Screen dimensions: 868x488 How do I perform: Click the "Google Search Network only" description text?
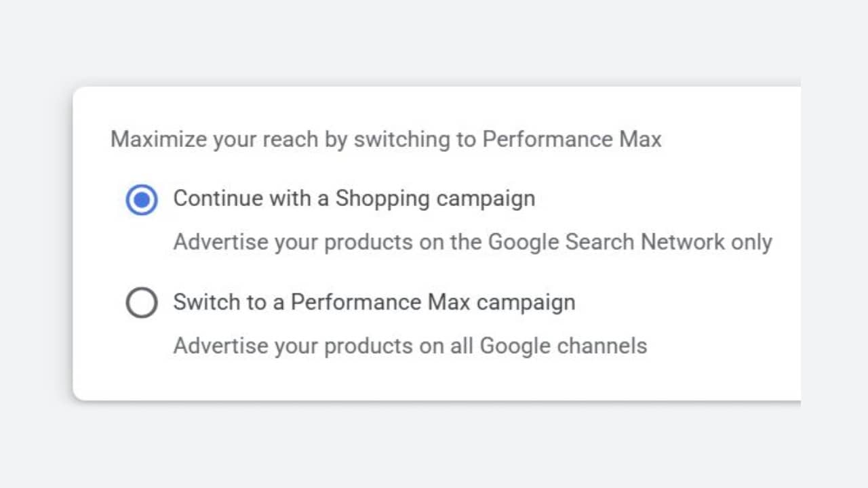pyautogui.click(x=630, y=243)
